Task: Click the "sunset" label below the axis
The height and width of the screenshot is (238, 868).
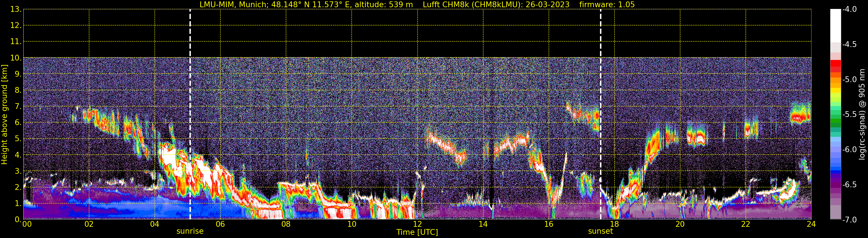Action: point(601,231)
